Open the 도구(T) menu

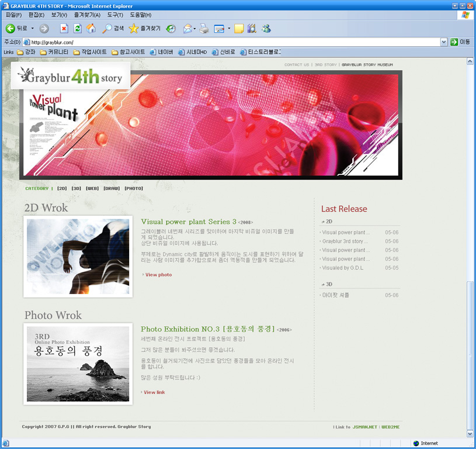point(115,15)
